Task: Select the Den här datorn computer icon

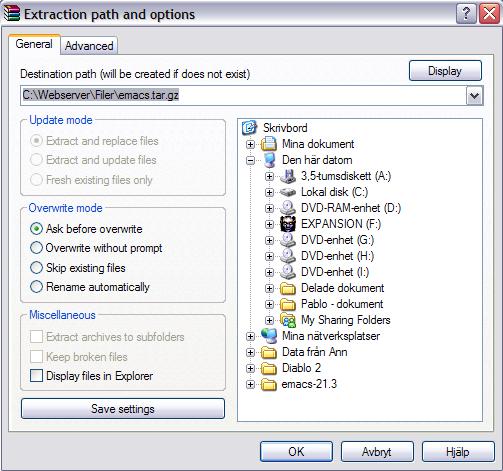Action: pyautogui.click(x=269, y=160)
